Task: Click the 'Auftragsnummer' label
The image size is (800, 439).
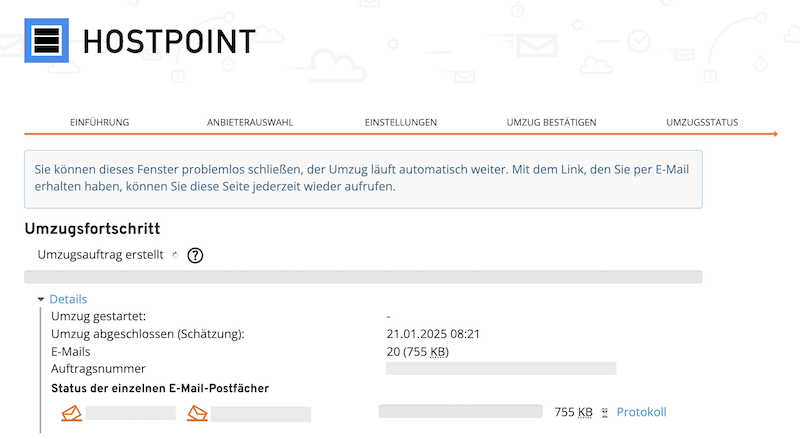Action: pos(98,369)
